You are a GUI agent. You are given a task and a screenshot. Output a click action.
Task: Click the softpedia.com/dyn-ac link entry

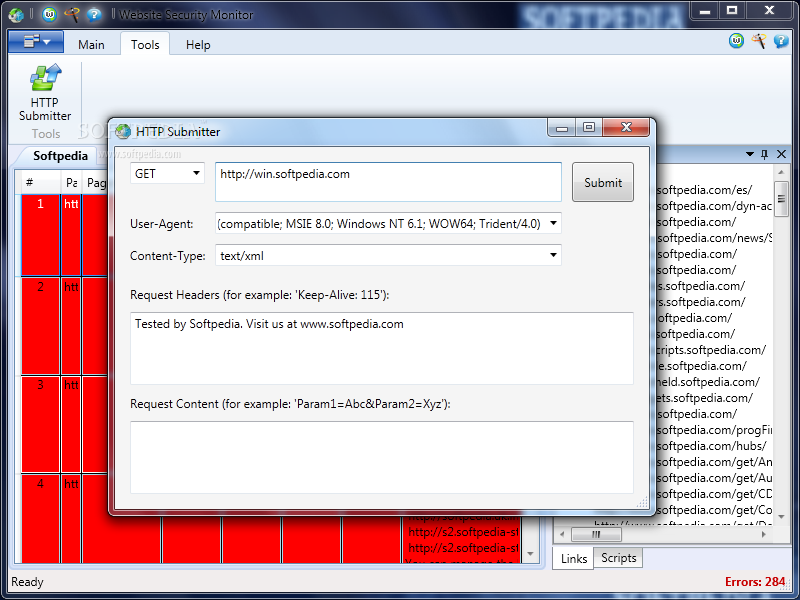pos(714,206)
